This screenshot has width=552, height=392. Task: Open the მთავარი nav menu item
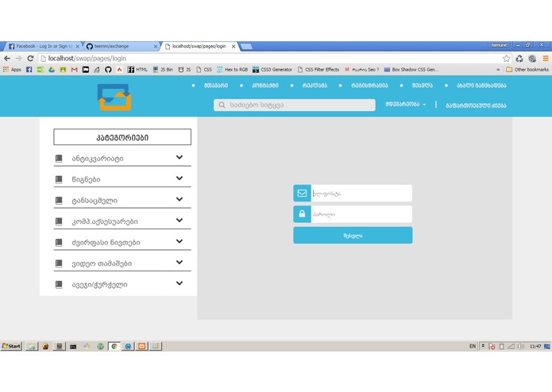216,86
